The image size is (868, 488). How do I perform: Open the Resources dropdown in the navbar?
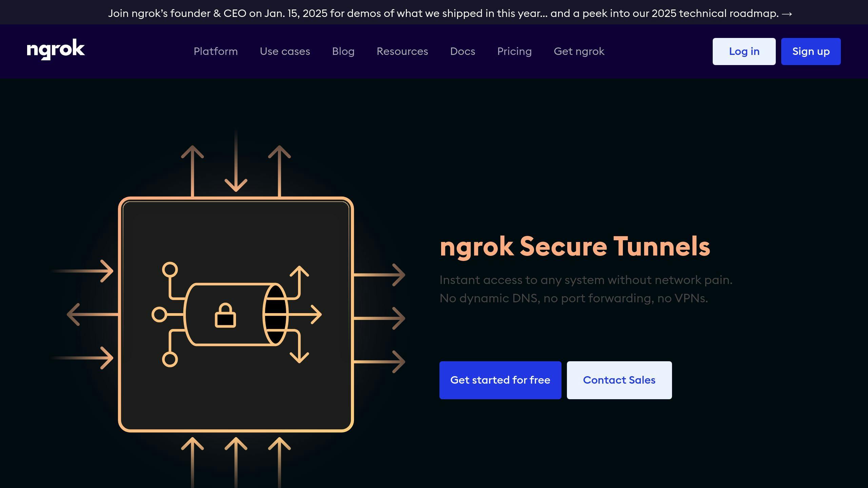coord(402,52)
